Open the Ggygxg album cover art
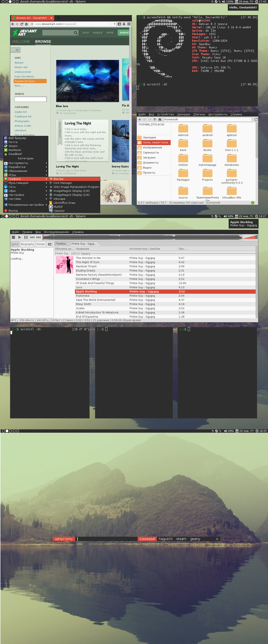Screen dimensions: 268x644 pyautogui.click(x=64, y=265)
